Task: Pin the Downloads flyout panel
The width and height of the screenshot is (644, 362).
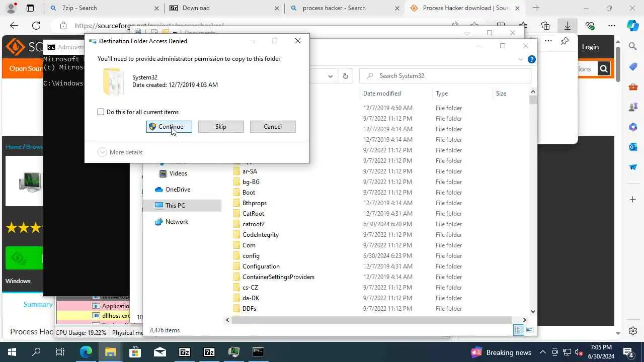Action: pyautogui.click(x=565, y=41)
